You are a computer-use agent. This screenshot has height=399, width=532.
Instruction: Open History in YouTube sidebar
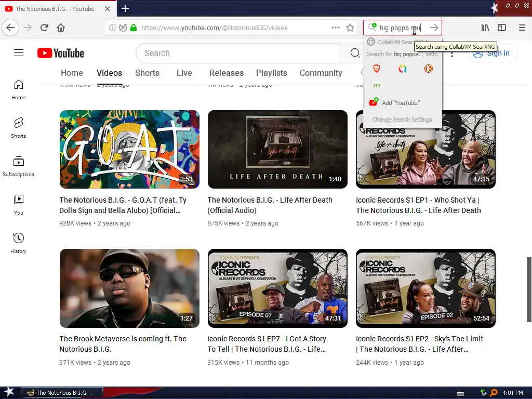[18, 243]
